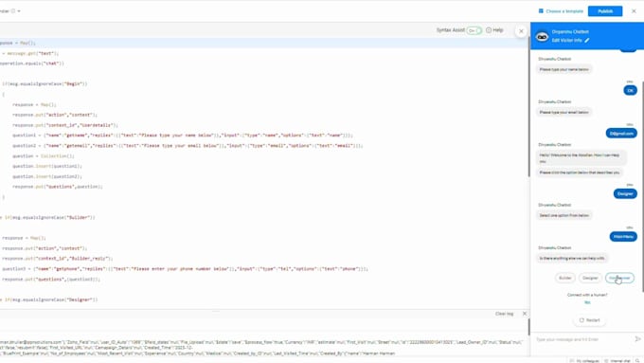Image resolution: width=644 pixels, height=363 pixels.
Task: Open the dropdown arrow next to the title
Action: (x=19, y=11)
